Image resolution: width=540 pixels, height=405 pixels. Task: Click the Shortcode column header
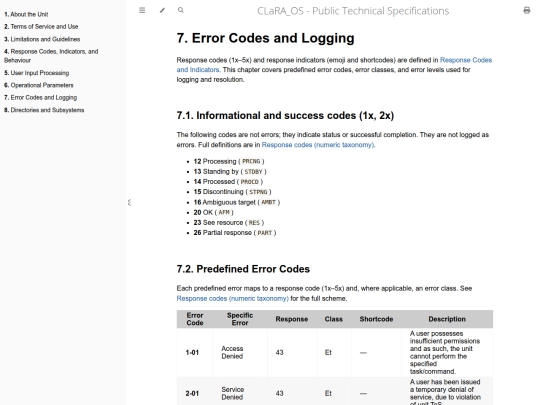376,319
